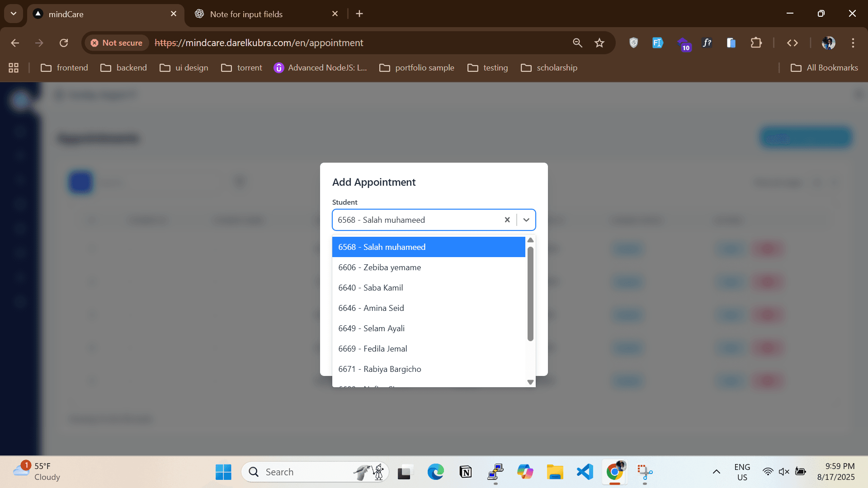Click the Not secure site badge
868x488 pixels.
pyautogui.click(x=117, y=43)
